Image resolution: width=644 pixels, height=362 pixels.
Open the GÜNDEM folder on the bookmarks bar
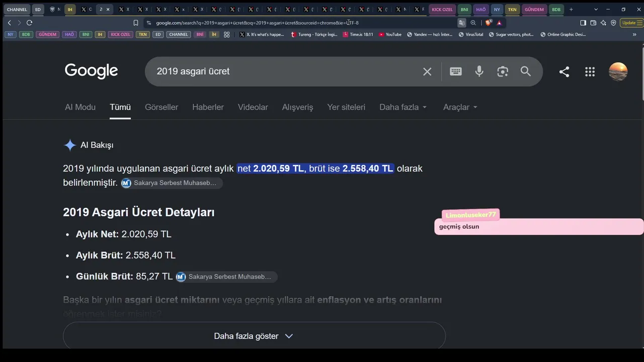coord(48,35)
